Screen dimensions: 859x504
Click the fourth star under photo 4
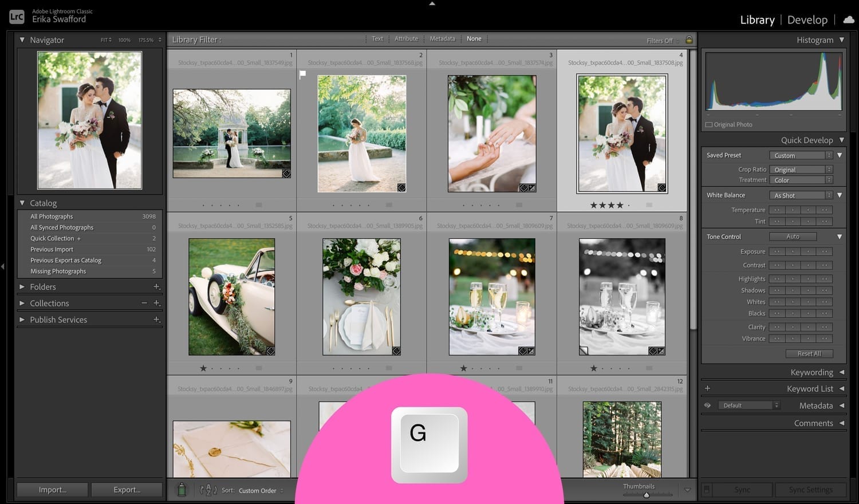pos(620,205)
